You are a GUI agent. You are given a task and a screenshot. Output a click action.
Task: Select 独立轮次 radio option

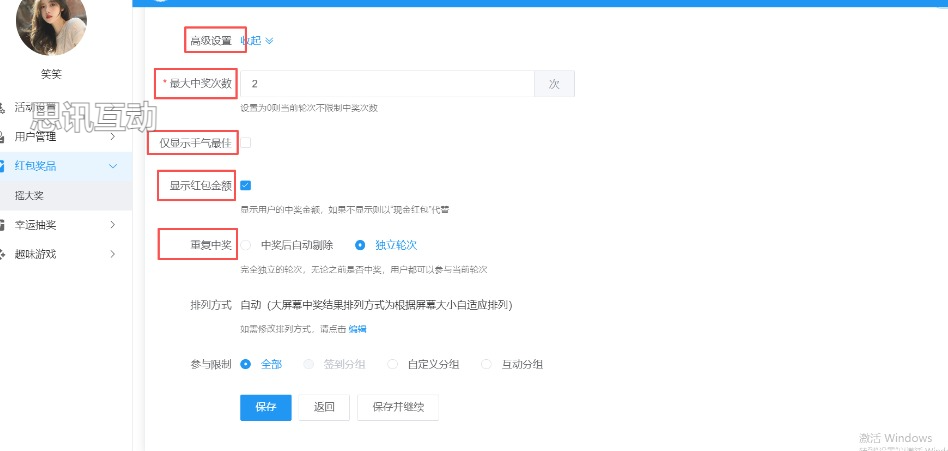coord(361,244)
